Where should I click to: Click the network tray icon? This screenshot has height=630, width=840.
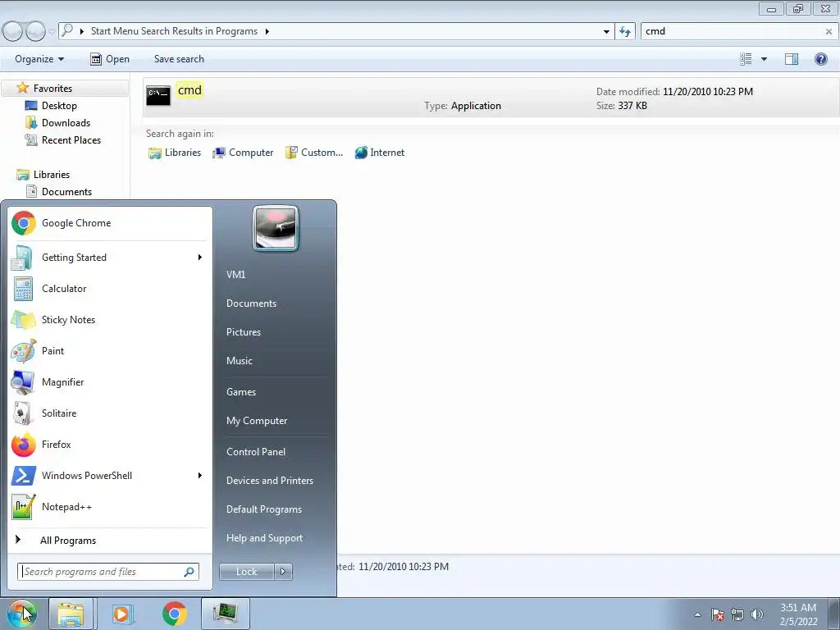coord(737,614)
